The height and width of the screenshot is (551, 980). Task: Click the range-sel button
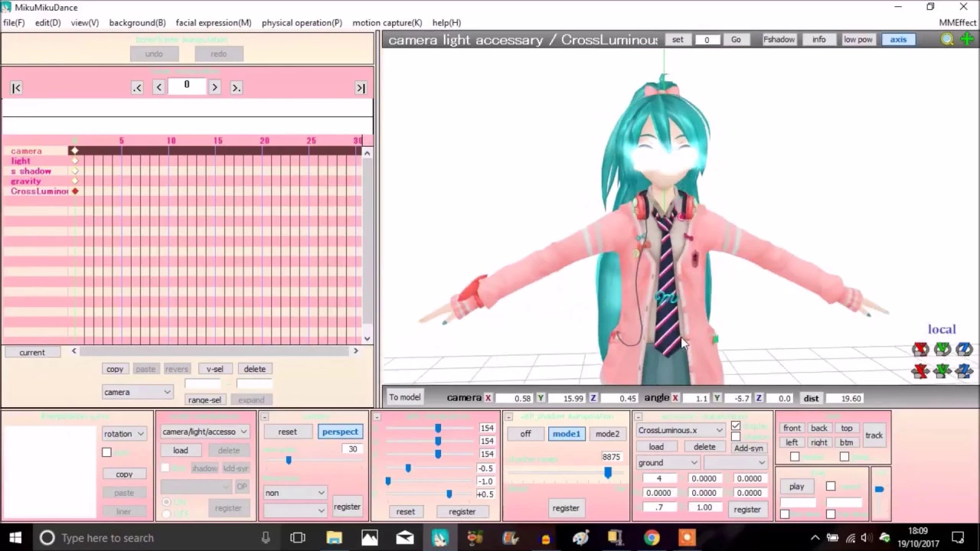click(x=204, y=399)
